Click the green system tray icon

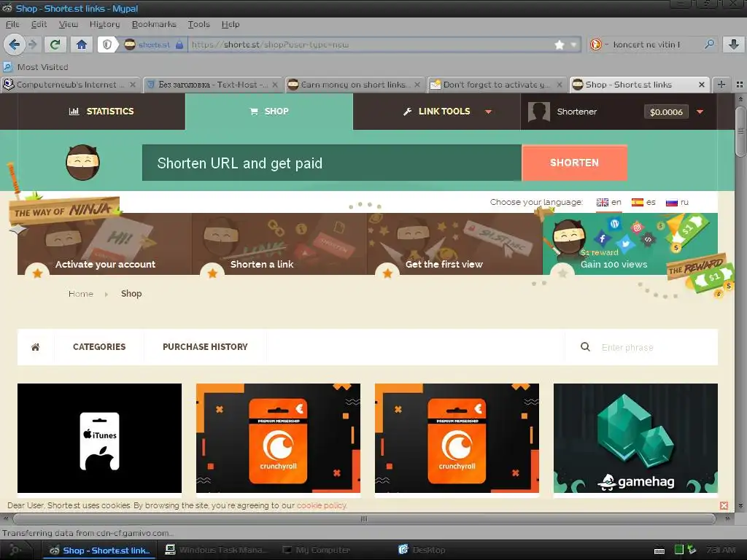tap(679, 550)
